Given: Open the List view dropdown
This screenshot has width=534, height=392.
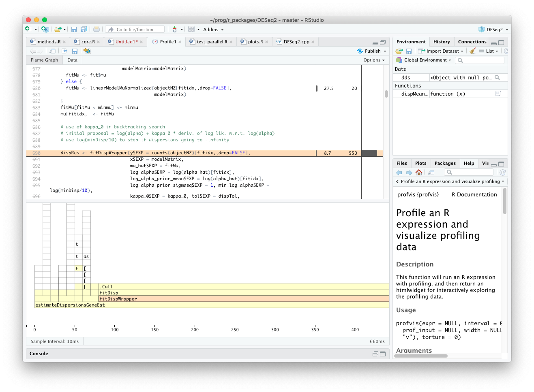Looking at the screenshot, I should [489, 51].
